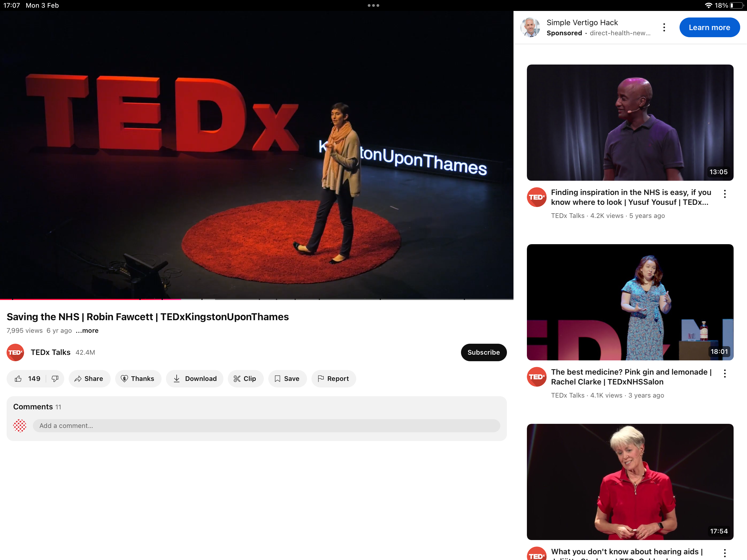Tap the 18:01 duration badge

click(719, 352)
